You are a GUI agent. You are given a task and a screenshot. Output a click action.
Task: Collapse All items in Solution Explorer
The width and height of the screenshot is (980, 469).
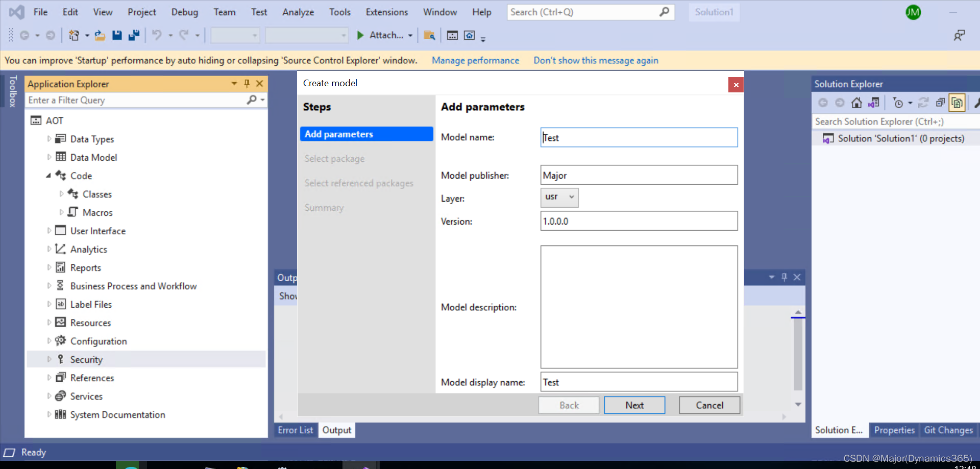tap(941, 103)
